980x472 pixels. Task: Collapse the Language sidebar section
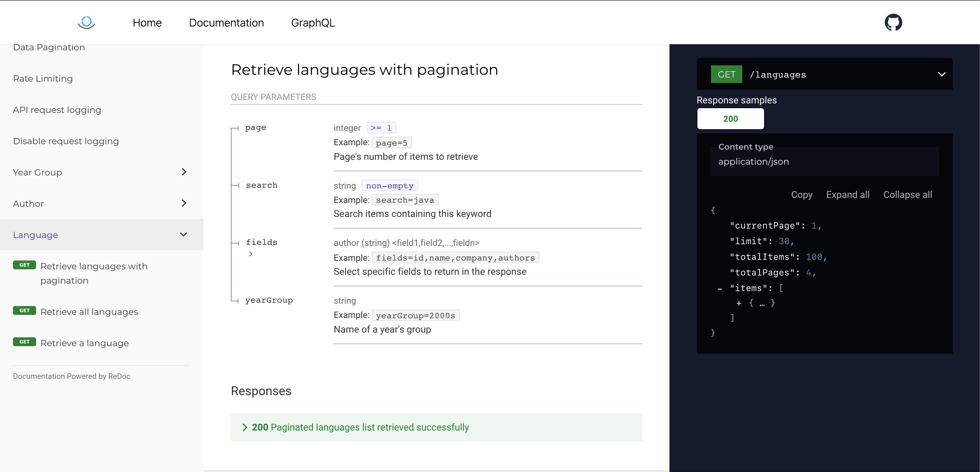point(184,235)
